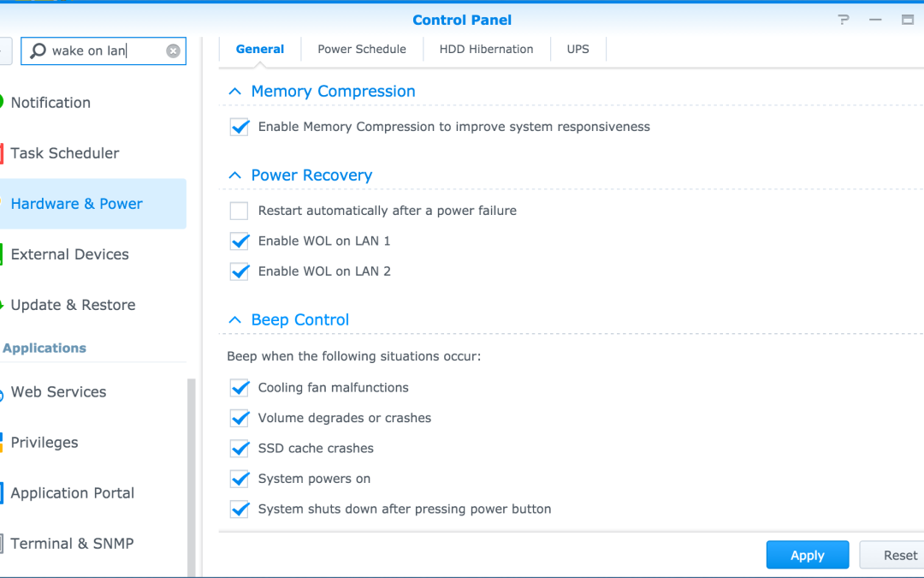Click the Notification icon in the sidebar
Screen dimensions: 924x578
click(3, 102)
